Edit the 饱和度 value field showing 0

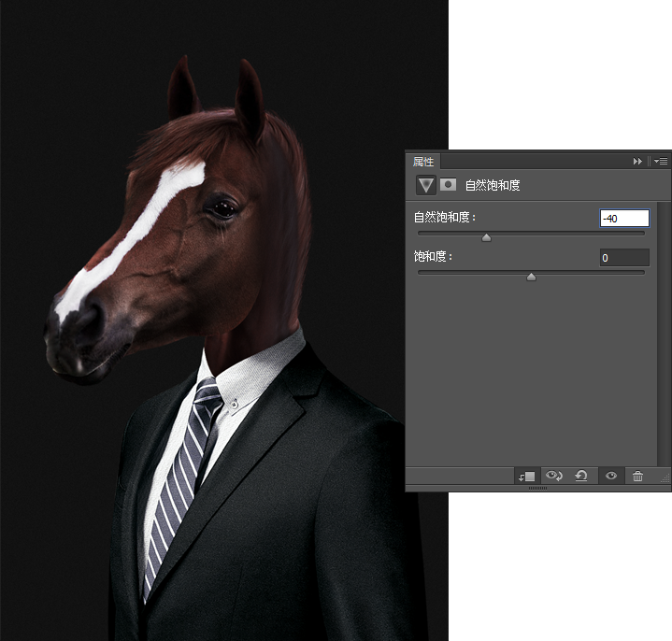[x=624, y=258]
